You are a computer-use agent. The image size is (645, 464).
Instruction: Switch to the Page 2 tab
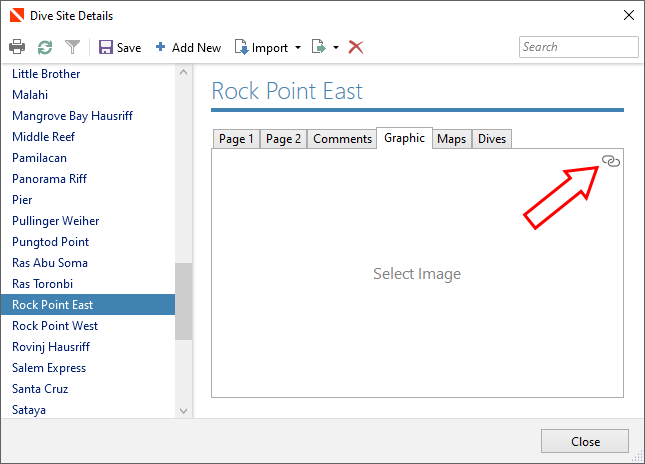tap(283, 139)
